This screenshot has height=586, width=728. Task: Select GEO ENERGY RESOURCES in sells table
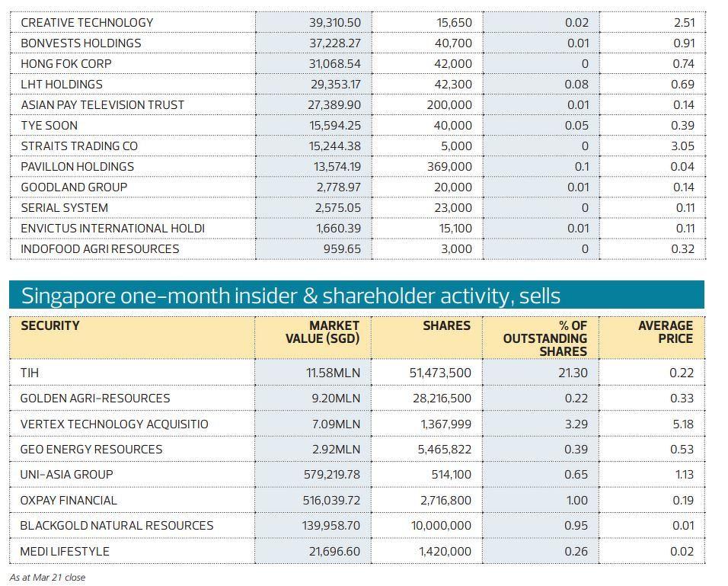pos(91,450)
